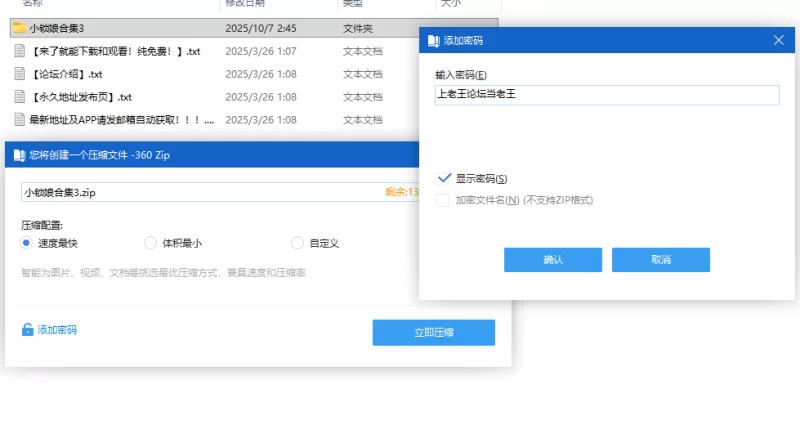Click the 【论坛介绍】.txt document icon
The height and width of the screenshot is (434, 800).
point(19,74)
